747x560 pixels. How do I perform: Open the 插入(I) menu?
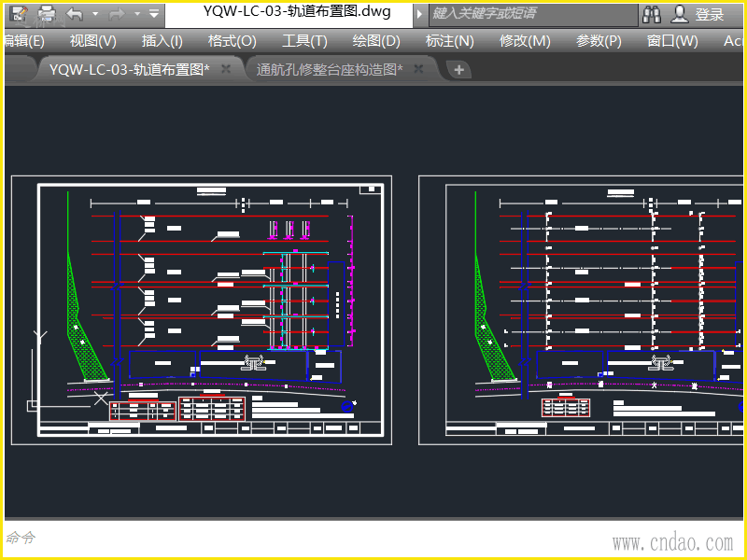162,41
